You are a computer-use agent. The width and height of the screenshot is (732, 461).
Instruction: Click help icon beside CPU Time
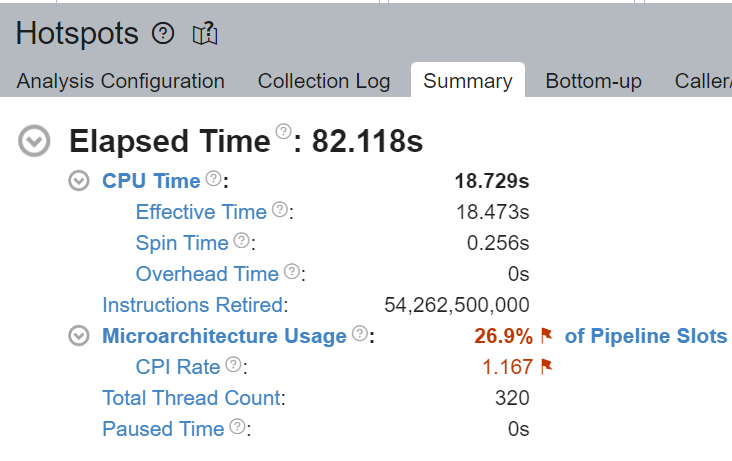(x=213, y=178)
